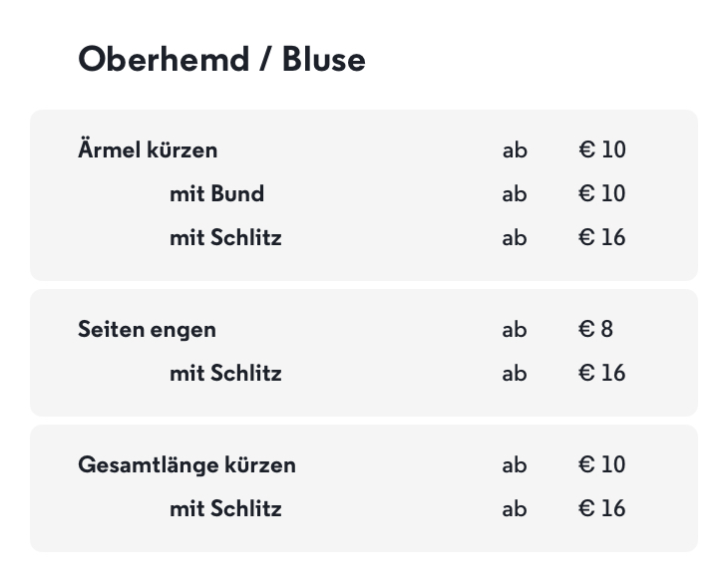Click the 'ab' text beside Gesamtlänge kürzen

[x=515, y=464]
